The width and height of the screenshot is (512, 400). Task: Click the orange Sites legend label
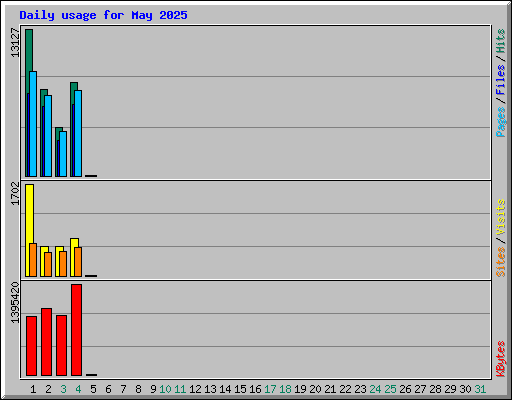point(500,262)
